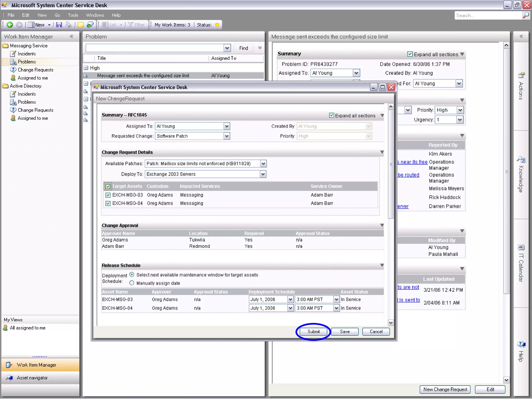The height and width of the screenshot is (399, 532).
Task: Click the Print icon in toolbar
Action: (x=68, y=25)
